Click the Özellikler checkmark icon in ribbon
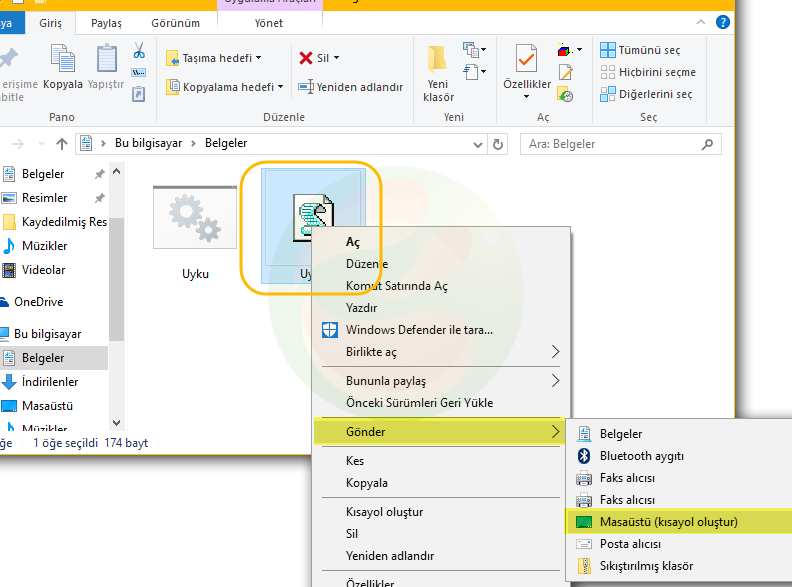Screen dimensions: 792x587 (526, 58)
